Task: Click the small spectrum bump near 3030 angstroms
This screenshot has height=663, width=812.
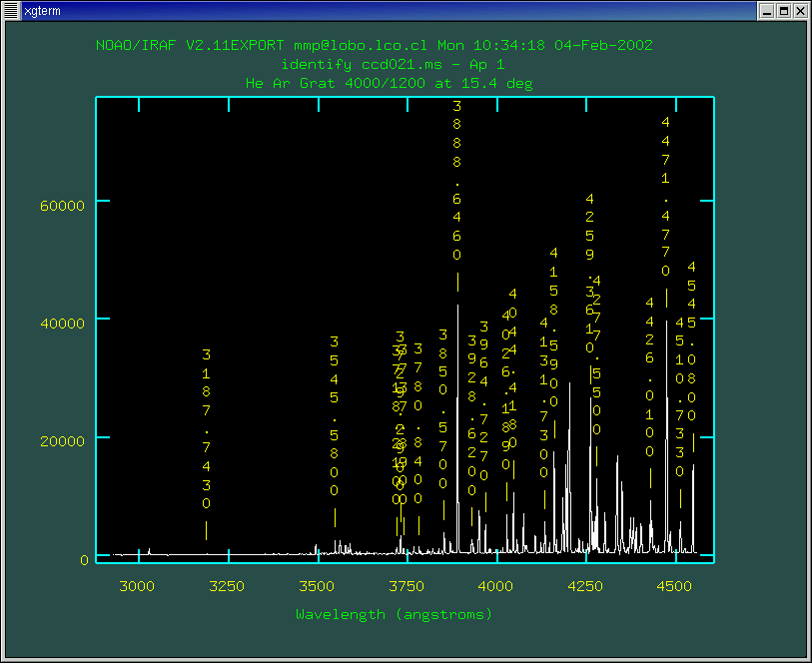Action: tap(149, 551)
